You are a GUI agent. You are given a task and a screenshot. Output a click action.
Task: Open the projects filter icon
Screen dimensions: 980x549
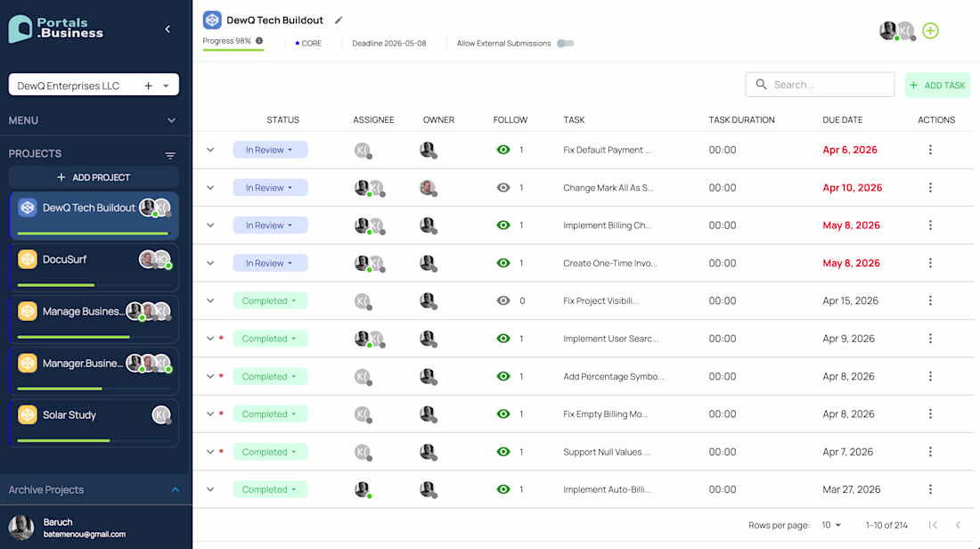click(x=170, y=156)
